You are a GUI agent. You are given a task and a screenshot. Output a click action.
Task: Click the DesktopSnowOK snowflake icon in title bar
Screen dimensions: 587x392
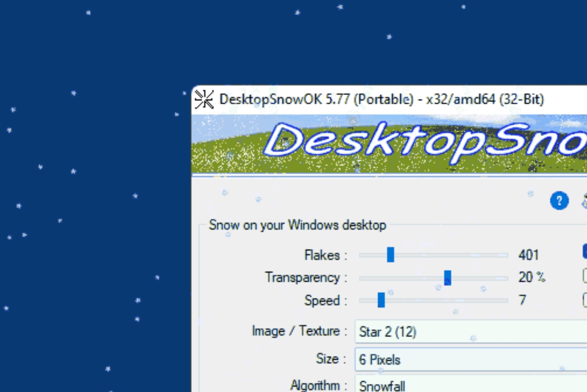204,99
